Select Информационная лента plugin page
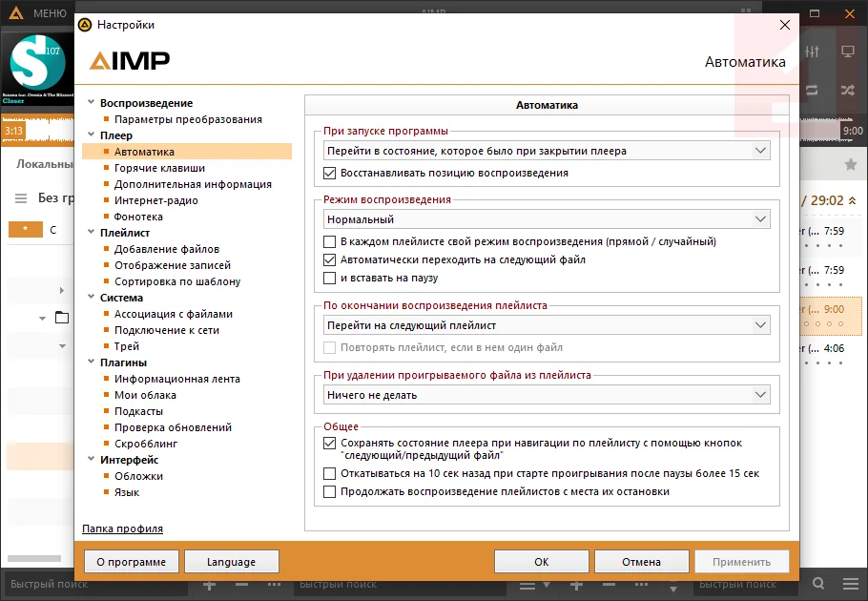 click(x=177, y=379)
